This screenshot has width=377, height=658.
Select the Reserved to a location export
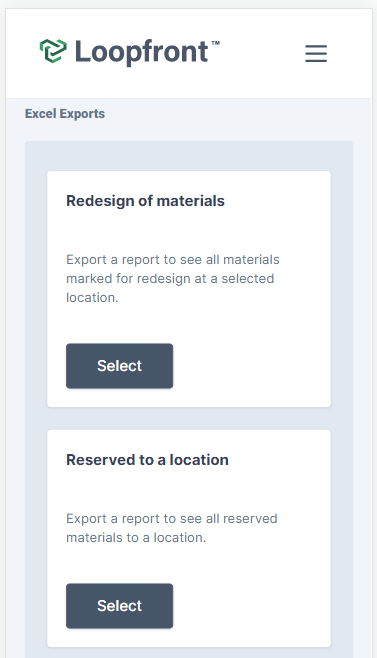point(120,606)
